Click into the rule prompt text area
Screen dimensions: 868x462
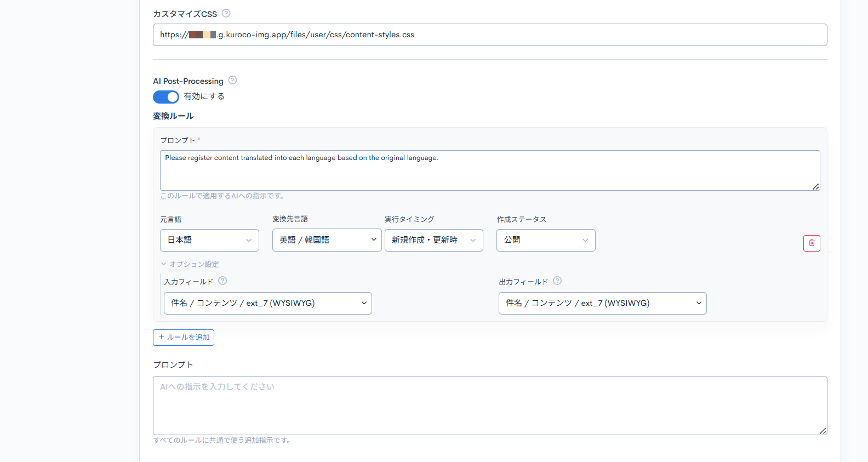coord(490,173)
